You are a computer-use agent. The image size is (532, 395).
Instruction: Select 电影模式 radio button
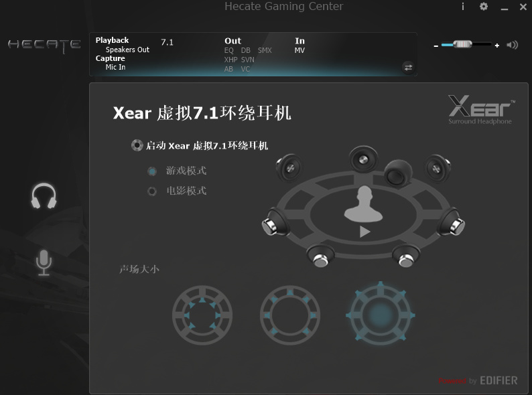pos(152,191)
